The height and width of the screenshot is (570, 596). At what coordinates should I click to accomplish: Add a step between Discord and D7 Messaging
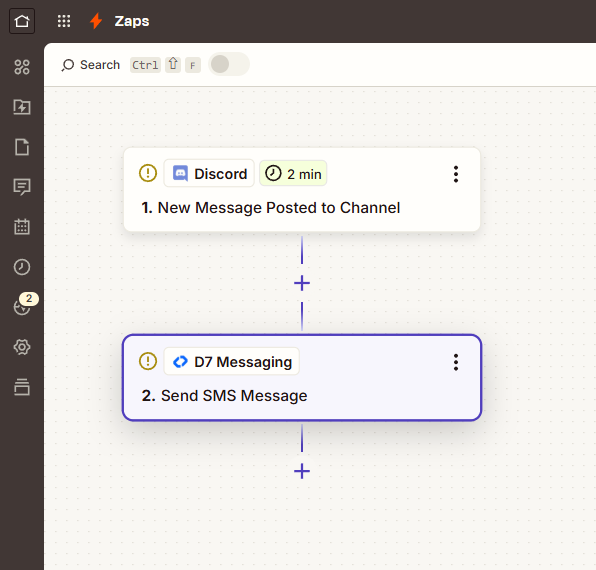(302, 283)
